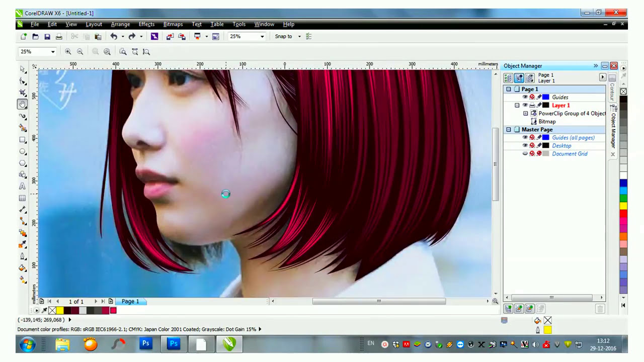Open Object Manager flyout arrow menu
Screen dimensions: 644x362
602,77
